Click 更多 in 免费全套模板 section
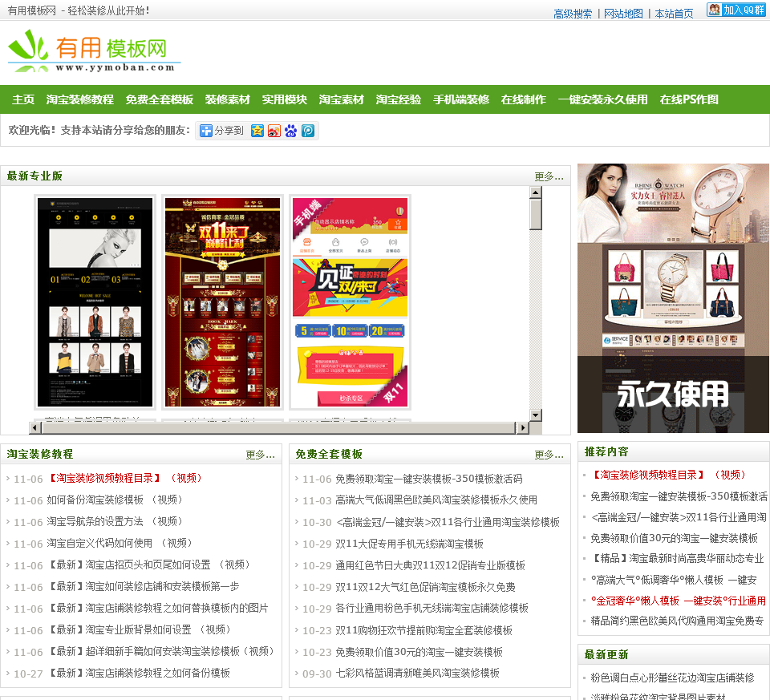This screenshot has height=700, width=770. pyautogui.click(x=549, y=455)
